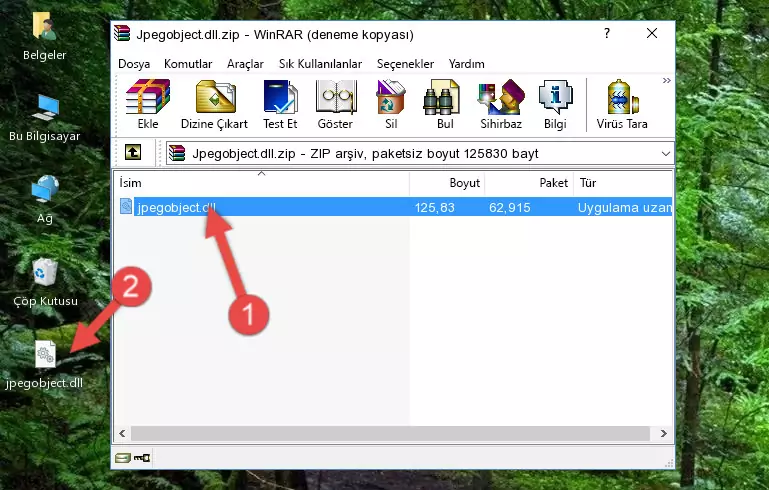
Task: Click the WinRAR title bar app icon
Action: coord(122,34)
